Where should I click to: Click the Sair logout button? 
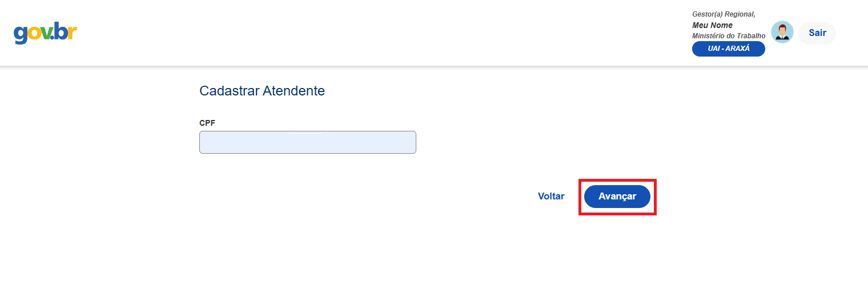(817, 33)
